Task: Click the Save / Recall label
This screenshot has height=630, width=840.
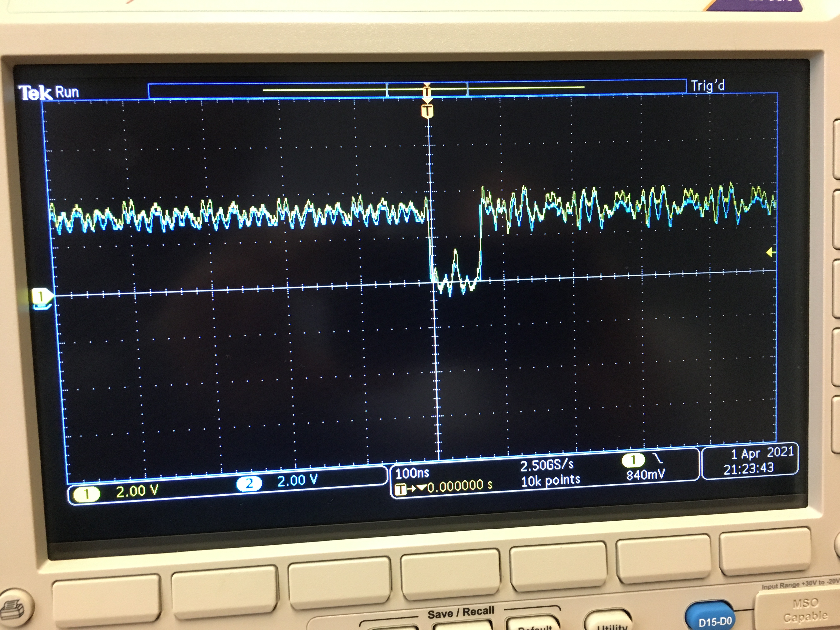Action: tap(461, 612)
